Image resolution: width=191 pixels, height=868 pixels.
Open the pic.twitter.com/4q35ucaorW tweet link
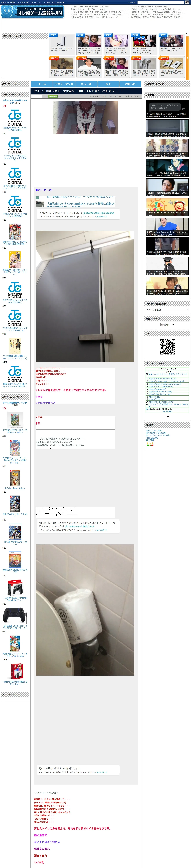point(99,213)
